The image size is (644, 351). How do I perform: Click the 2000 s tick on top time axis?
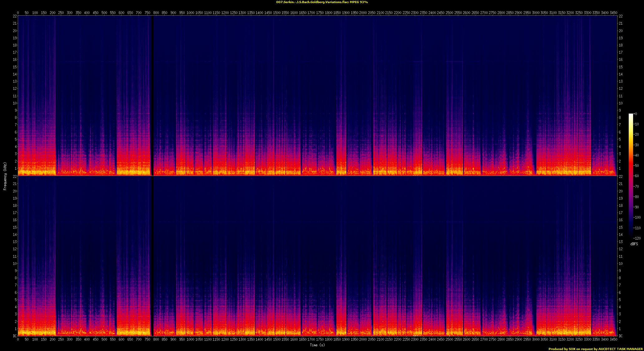click(x=363, y=13)
